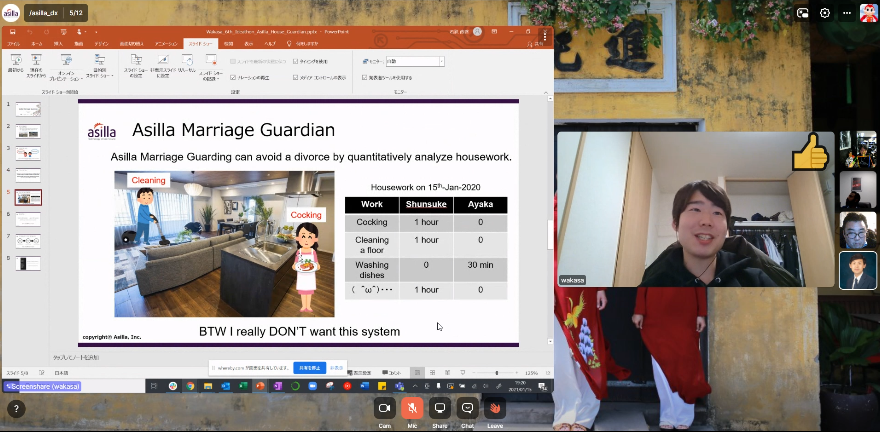Leave the meeting with the Leave button
This screenshot has height=432, width=880.
click(x=494, y=408)
